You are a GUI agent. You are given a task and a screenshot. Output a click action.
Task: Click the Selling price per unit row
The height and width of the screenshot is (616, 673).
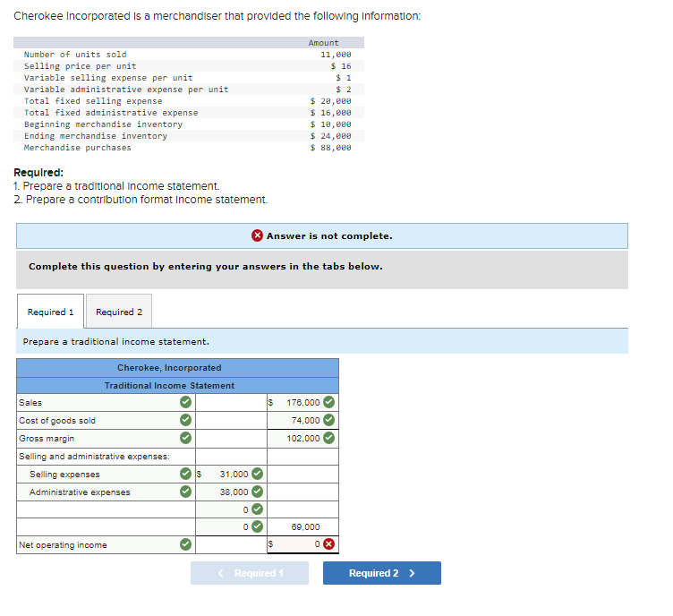(x=189, y=66)
